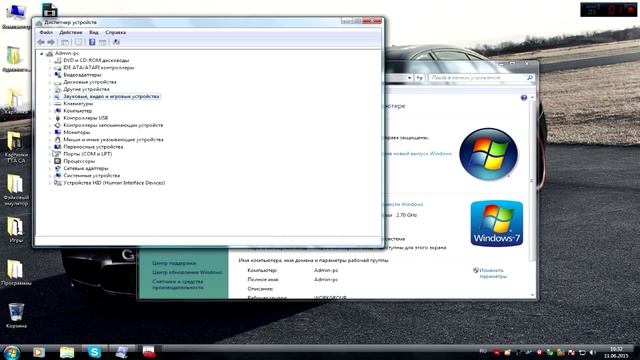The height and width of the screenshot is (360, 640).
Task: Open the Картинки GTA SA desktop folder
Action: click(x=16, y=147)
